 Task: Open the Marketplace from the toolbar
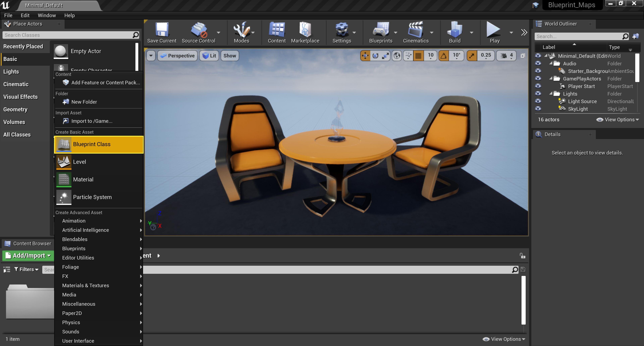click(x=305, y=33)
